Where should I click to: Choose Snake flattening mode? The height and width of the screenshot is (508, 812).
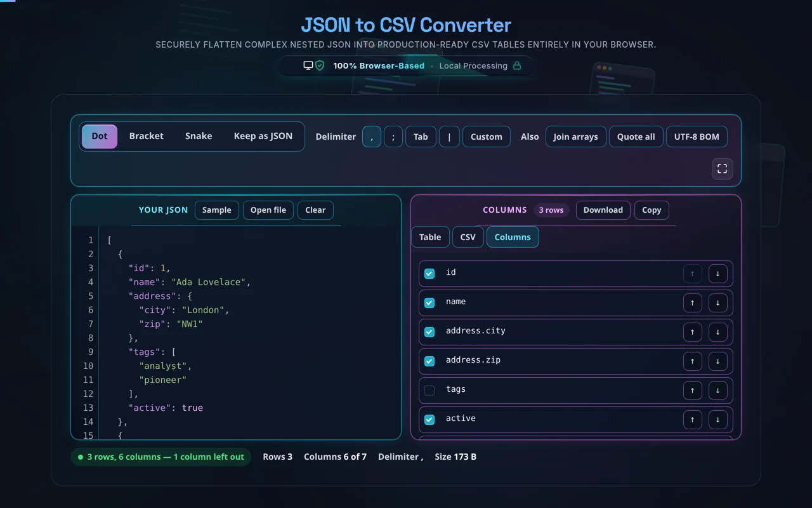(199, 137)
